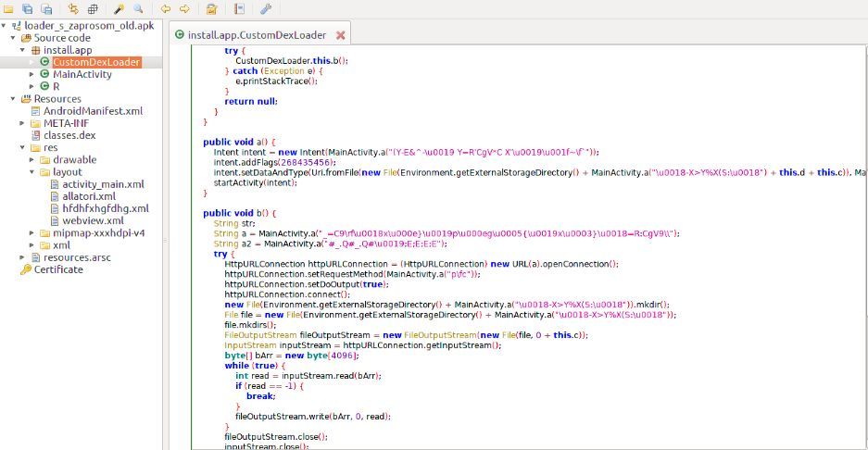Navigate back with the left arrow
Viewport: 868px width, 450px height.
(166, 9)
